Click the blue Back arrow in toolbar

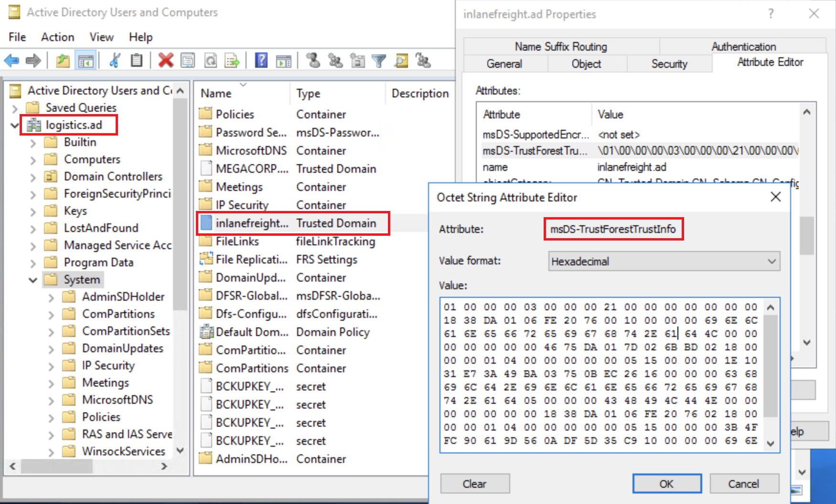[x=11, y=61]
